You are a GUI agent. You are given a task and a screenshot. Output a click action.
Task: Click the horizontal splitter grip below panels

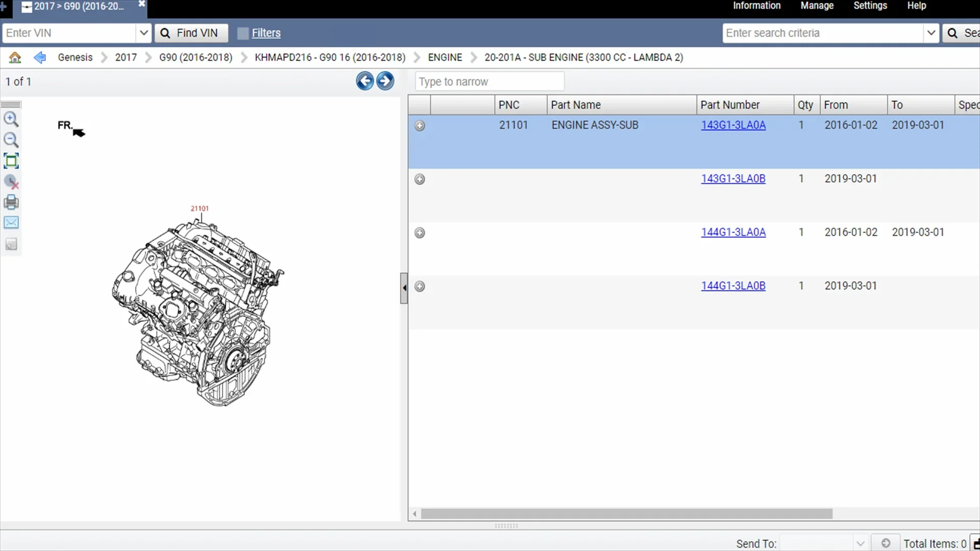(506, 525)
